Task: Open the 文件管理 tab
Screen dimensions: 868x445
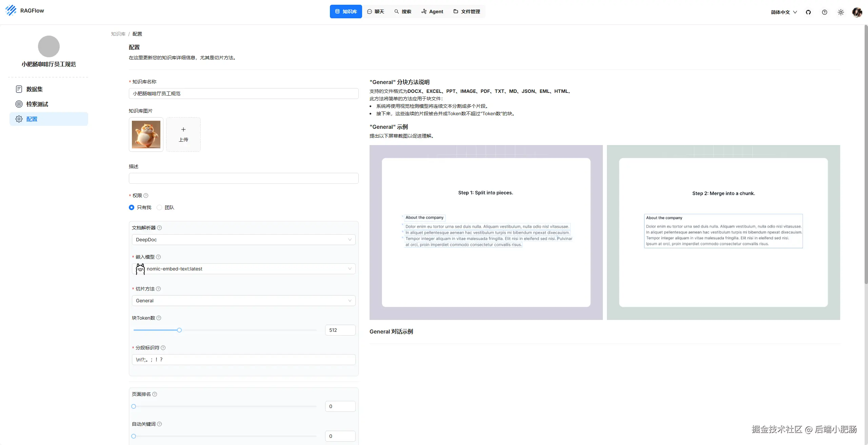Action: [467, 12]
